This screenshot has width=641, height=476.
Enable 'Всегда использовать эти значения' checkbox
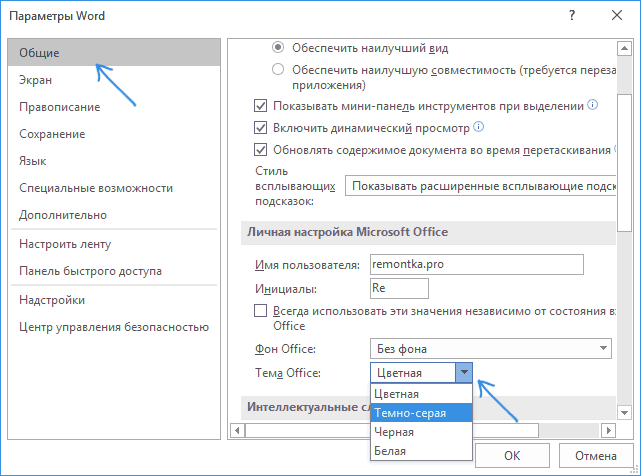[x=260, y=311]
